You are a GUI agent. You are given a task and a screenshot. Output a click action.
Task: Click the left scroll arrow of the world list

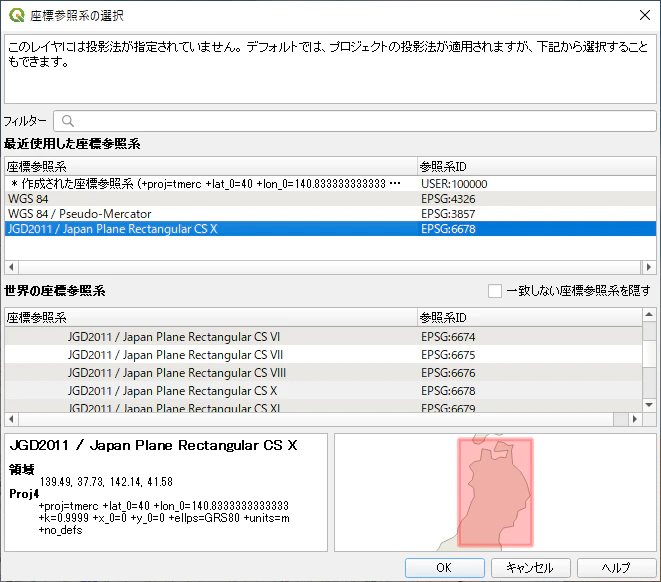11,419
